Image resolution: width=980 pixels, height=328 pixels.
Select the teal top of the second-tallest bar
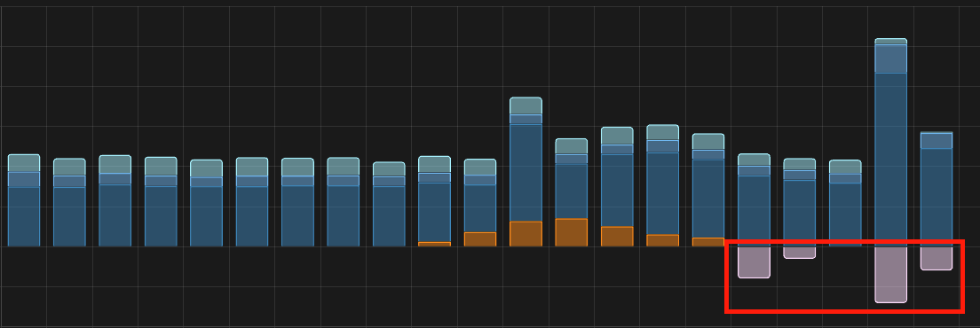point(526,106)
